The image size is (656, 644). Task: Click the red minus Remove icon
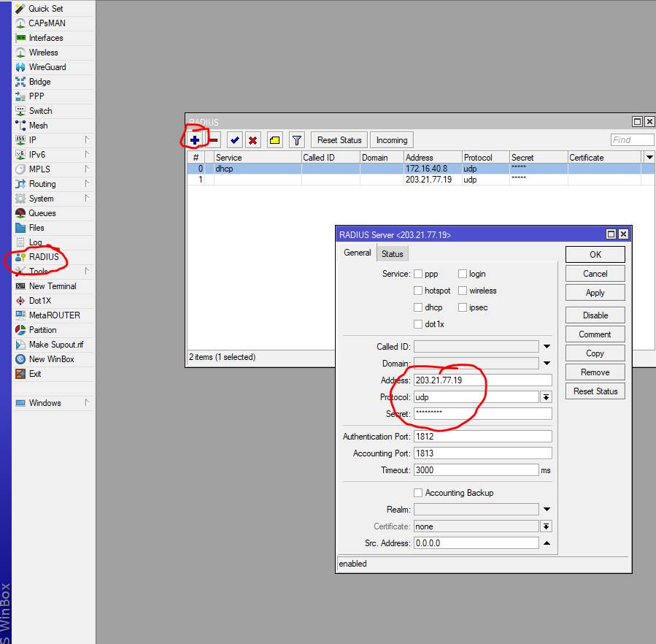coord(214,140)
